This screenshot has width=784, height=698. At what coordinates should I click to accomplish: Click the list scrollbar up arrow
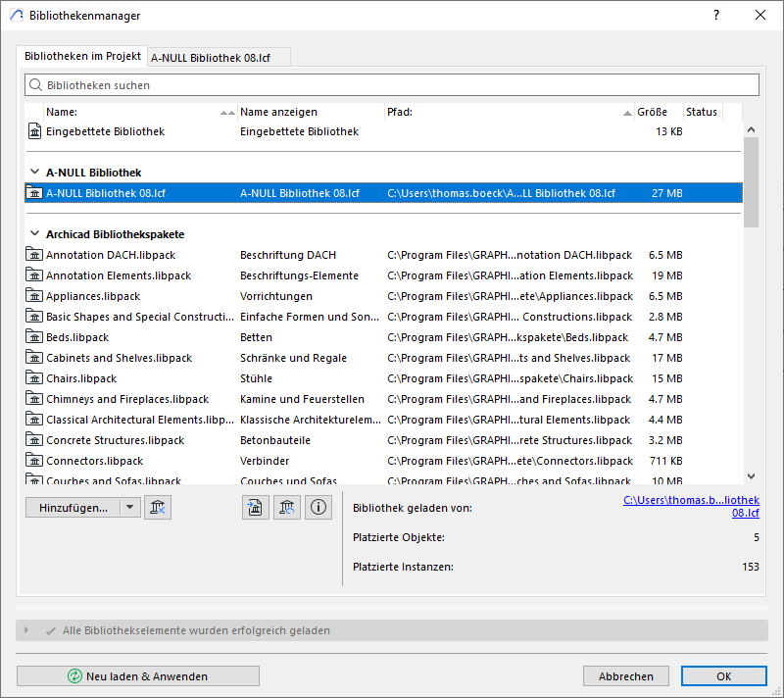(x=751, y=129)
